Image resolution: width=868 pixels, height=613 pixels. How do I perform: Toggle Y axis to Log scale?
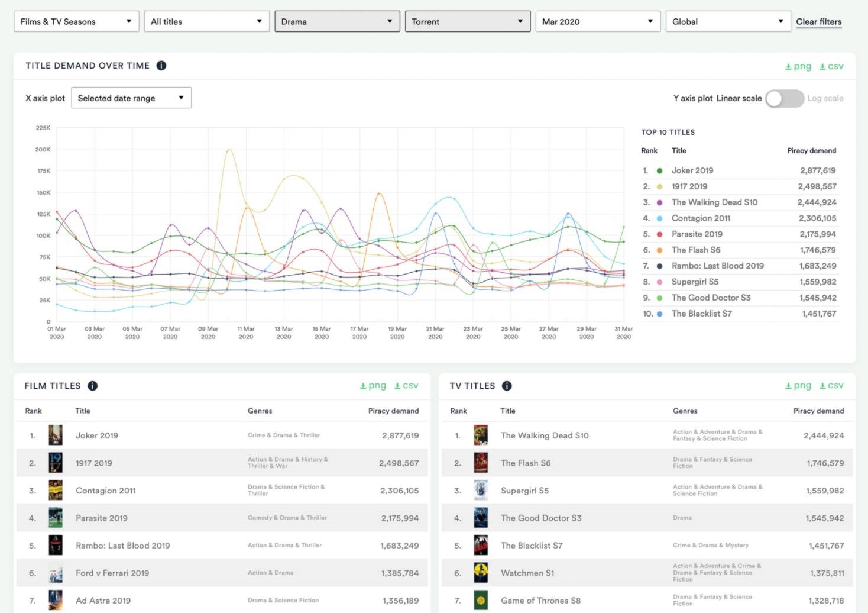785,98
